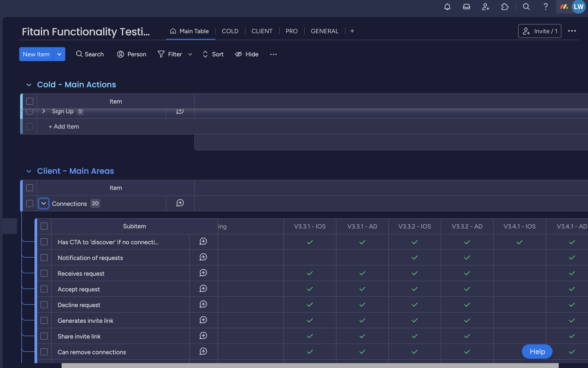Open the New Item dropdown arrow
The image size is (588, 368).
(x=59, y=54)
